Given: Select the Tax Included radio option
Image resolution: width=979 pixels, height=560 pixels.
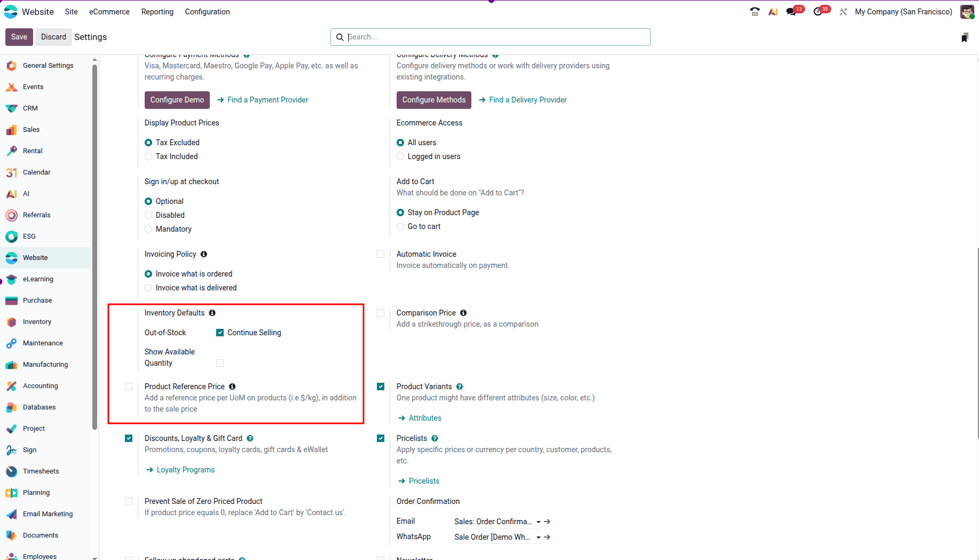Looking at the screenshot, I should click(148, 156).
